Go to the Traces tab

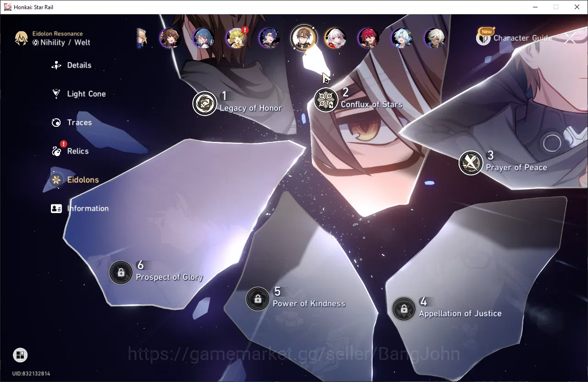(x=71, y=123)
